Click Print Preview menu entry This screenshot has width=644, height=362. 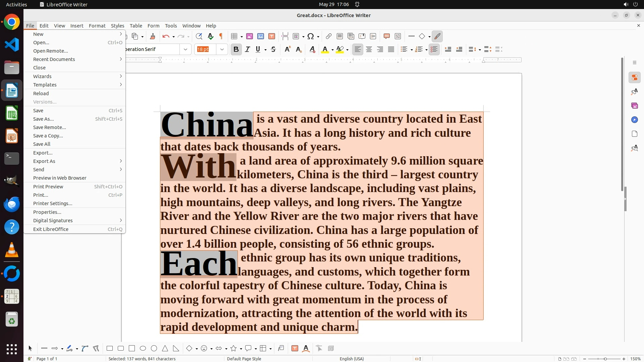pyautogui.click(x=48, y=187)
